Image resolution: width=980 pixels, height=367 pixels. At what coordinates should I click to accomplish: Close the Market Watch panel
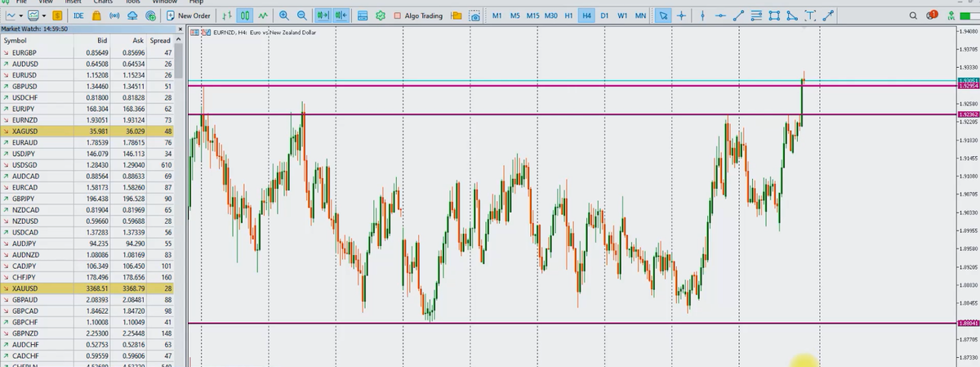[179, 29]
